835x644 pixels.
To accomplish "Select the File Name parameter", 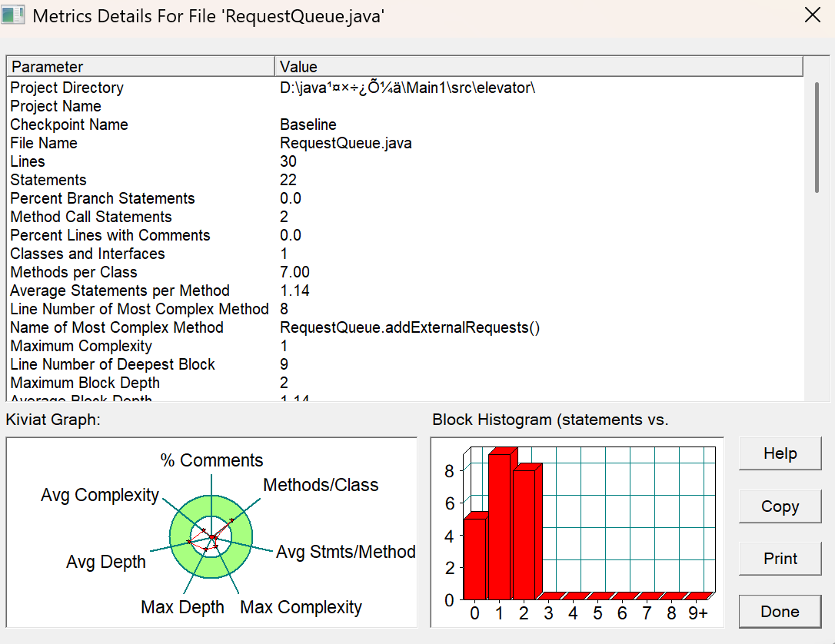I will coord(44,143).
